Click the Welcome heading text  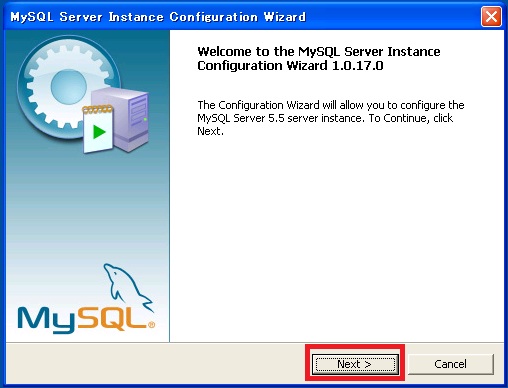[x=319, y=58]
